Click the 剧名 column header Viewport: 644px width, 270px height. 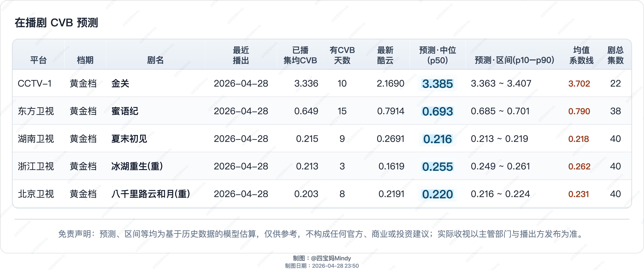155,60
